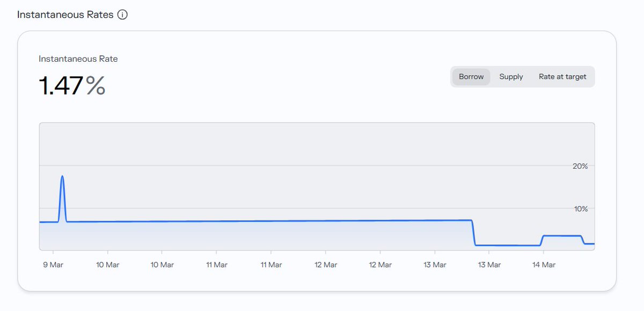The width and height of the screenshot is (644, 311).
Task: Select the Borrow rate tab
Action: coord(471,77)
